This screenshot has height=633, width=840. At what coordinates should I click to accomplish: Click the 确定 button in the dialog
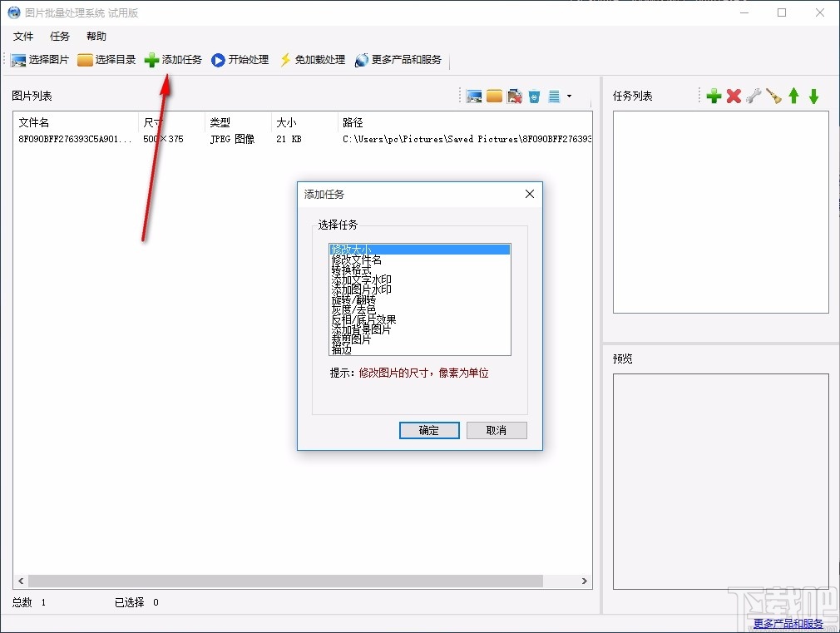tap(429, 430)
